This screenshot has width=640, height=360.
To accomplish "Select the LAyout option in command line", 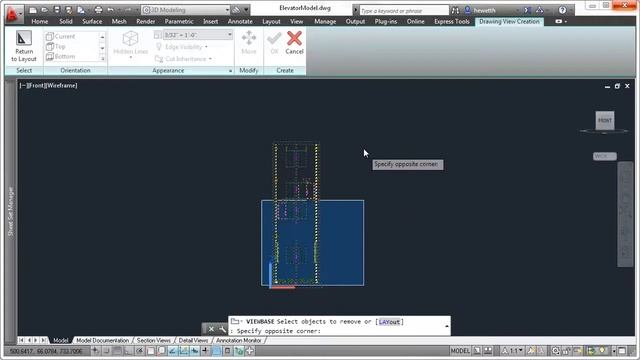I will coord(389,322).
